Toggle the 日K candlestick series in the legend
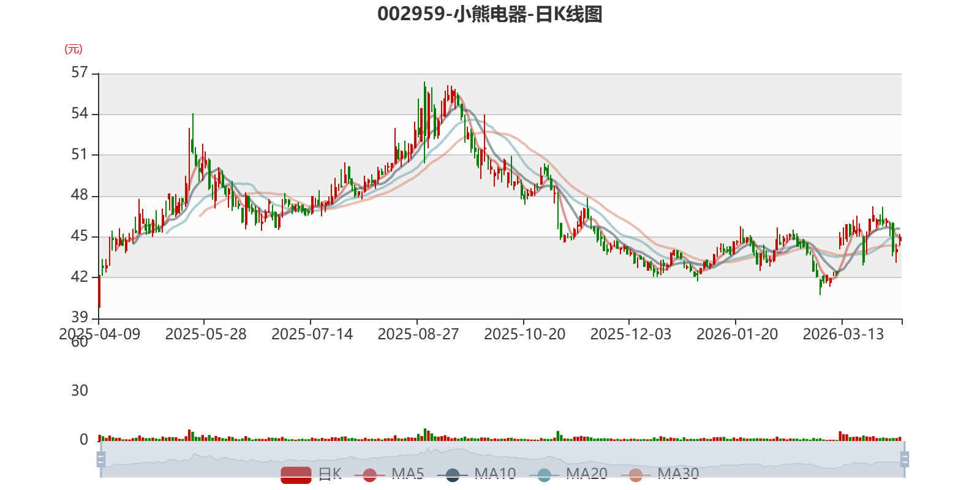This screenshot has width=980, height=490. coord(311,474)
